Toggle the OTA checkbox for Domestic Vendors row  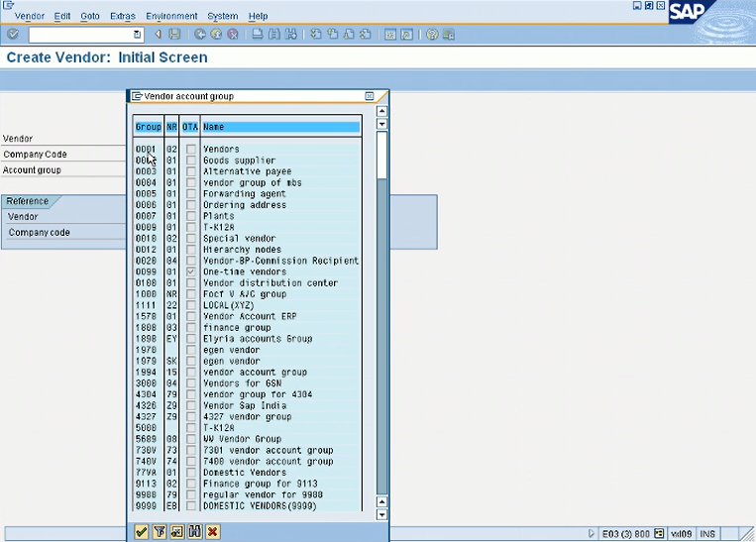pos(191,472)
